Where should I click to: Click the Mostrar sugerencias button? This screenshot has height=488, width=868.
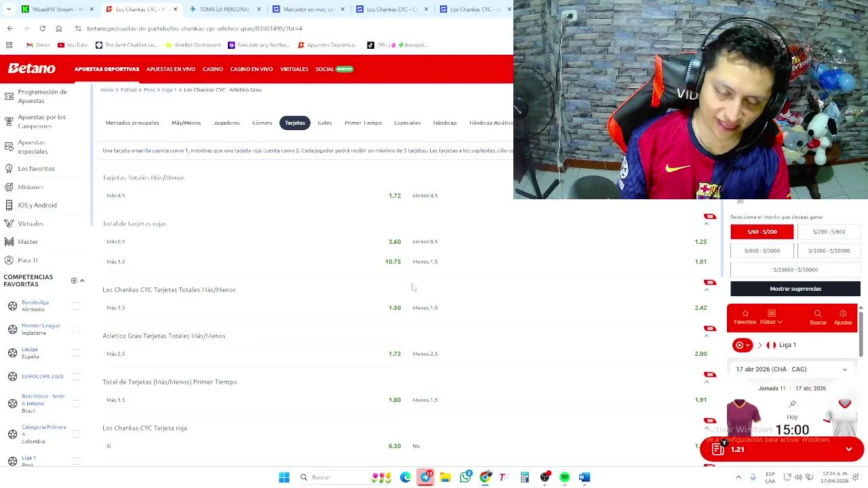(795, 289)
